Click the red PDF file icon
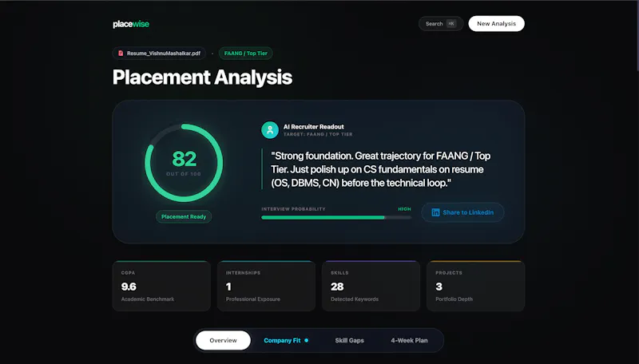 121,53
